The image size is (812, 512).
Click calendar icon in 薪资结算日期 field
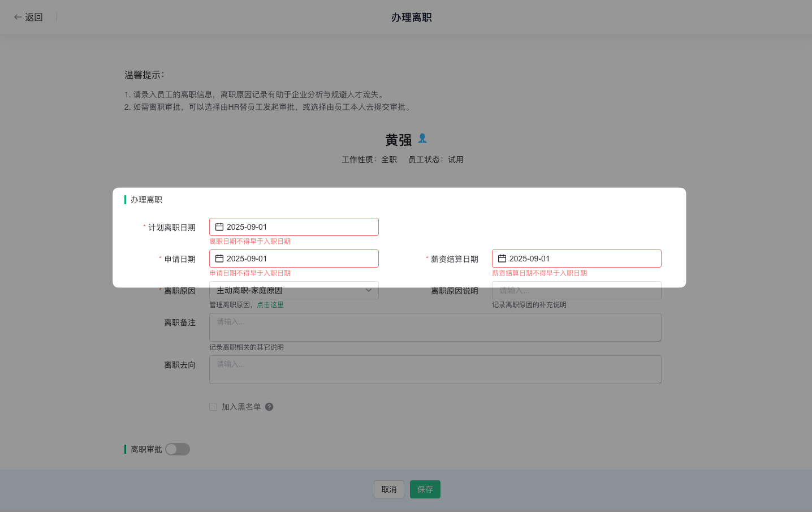click(x=502, y=259)
